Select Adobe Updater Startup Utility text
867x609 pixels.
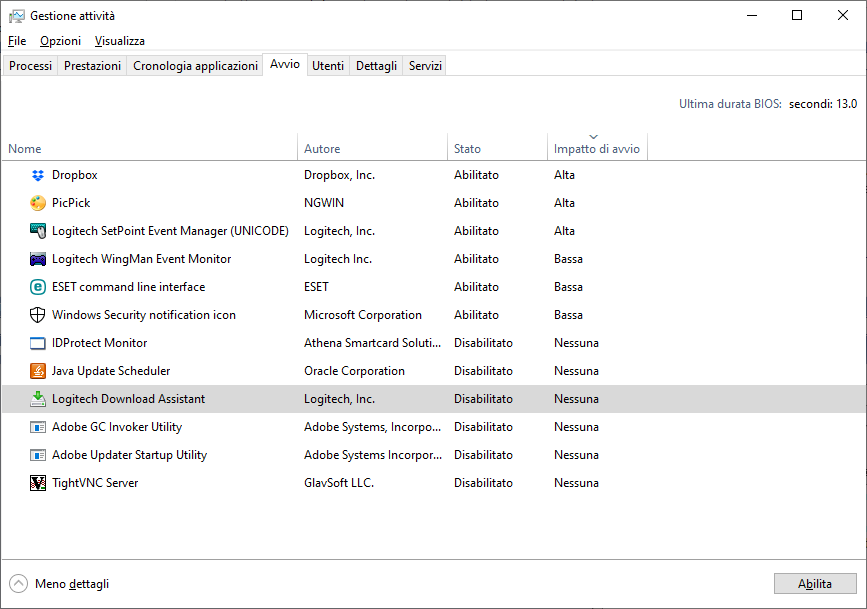coord(129,455)
